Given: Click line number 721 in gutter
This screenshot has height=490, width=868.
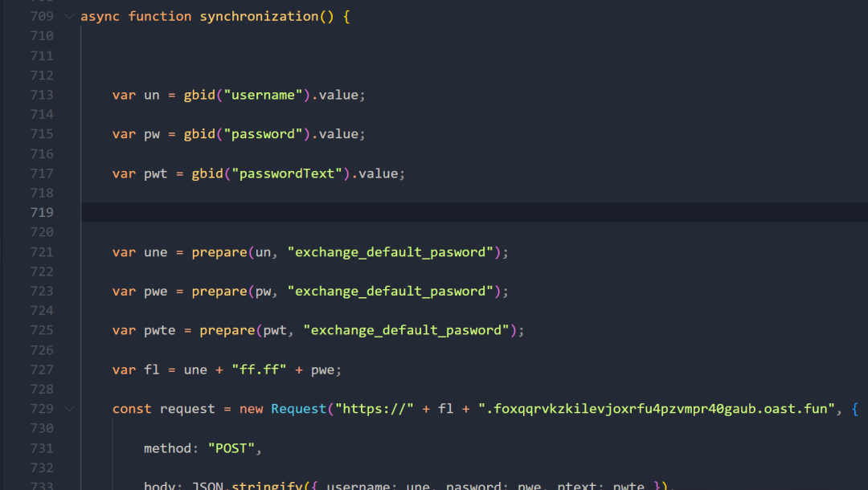Looking at the screenshot, I should click(x=42, y=252).
